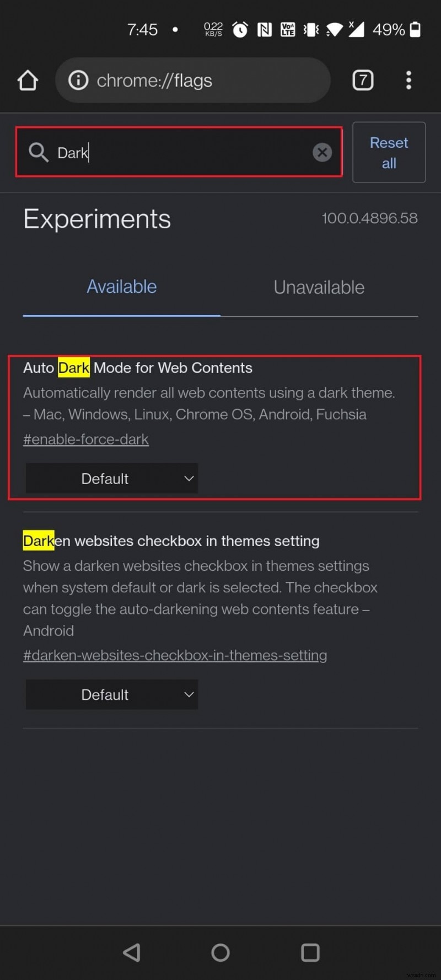Switch to the Unavailable flags tab
This screenshot has width=441, height=980.
click(319, 287)
